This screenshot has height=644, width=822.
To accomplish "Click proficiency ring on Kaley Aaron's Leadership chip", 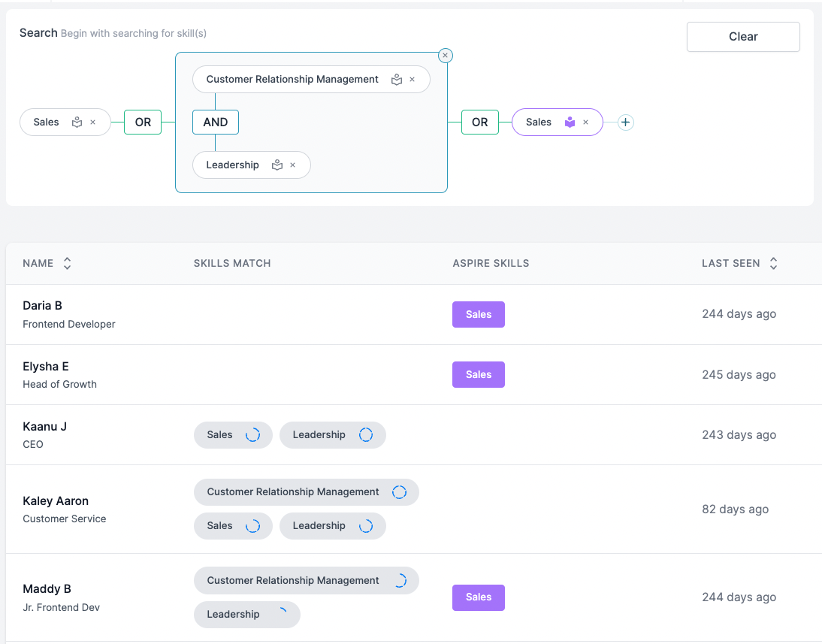I will (x=366, y=526).
